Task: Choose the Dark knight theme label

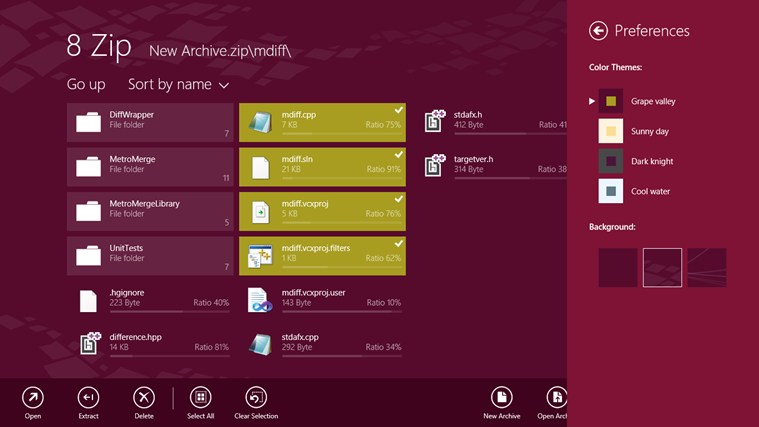Action: pyautogui.click(x=652, y=161)
